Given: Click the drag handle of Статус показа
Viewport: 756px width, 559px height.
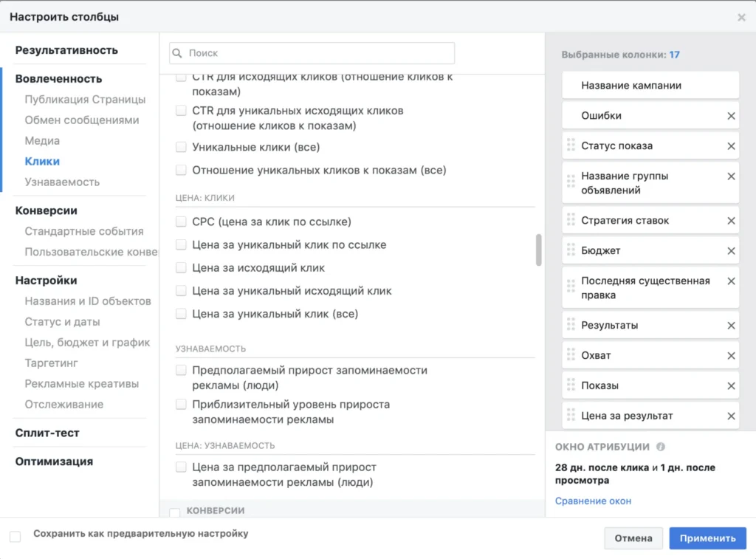Looking at the screenshot, I should tap(571, 145).
